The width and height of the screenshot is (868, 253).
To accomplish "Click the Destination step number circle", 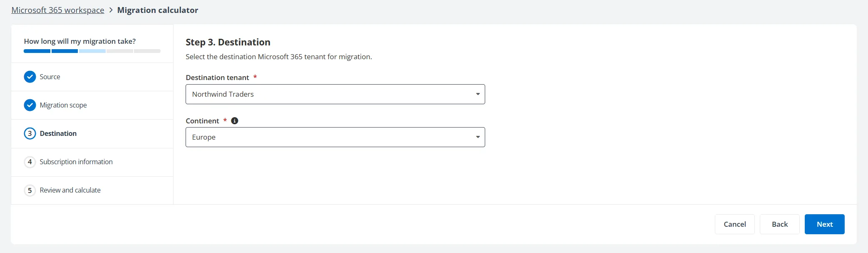I will coord(30,133).
